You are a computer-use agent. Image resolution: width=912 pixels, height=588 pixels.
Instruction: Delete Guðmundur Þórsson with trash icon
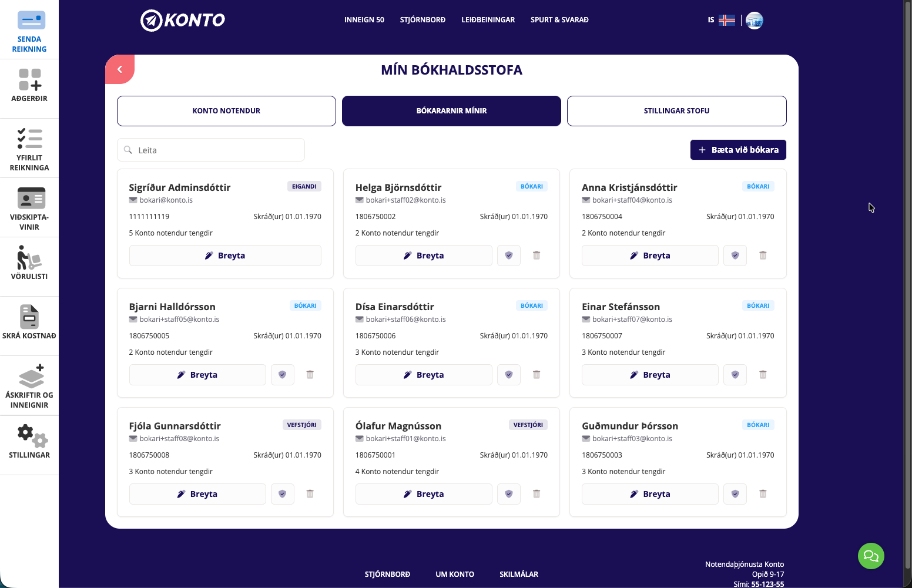763,494
